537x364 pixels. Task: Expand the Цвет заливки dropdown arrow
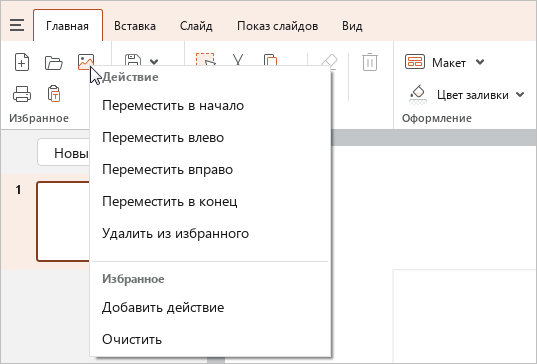click(x=520, y=95)
